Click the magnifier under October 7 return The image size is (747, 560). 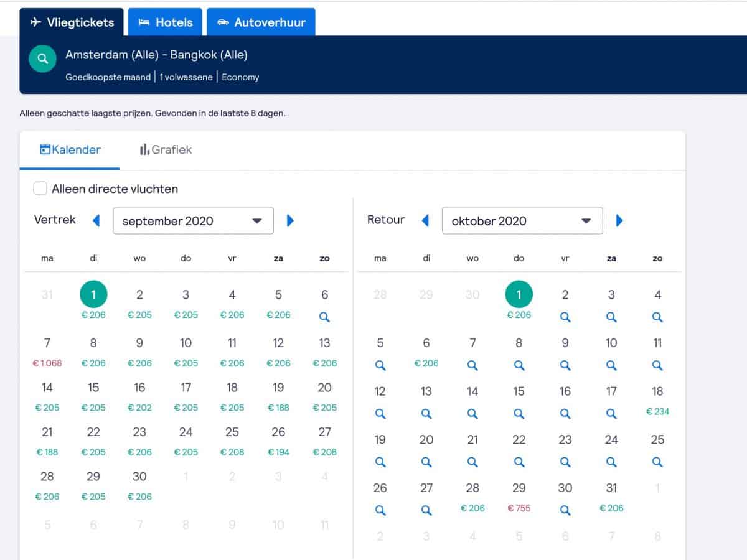click(472, 366)
